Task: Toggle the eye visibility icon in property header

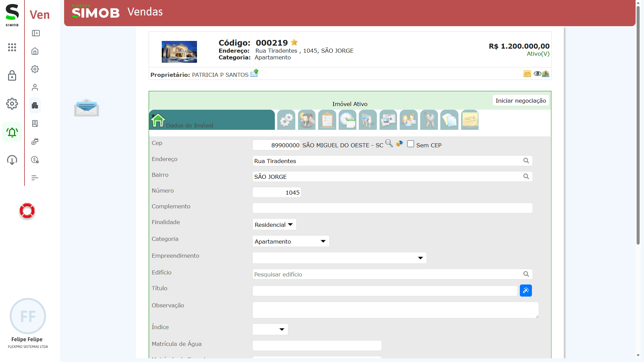Action: pos(537,74)
